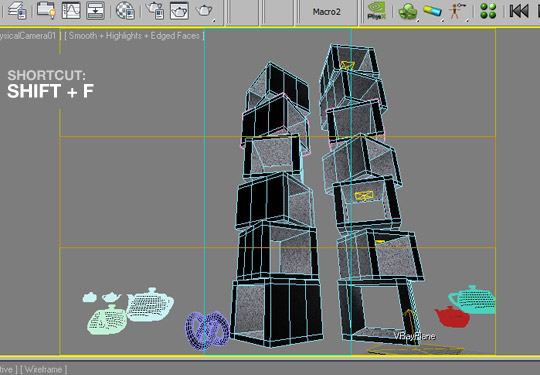This screenshot has height=375, width=540.
Task: Click the yellow and blue capsule icon
Action: coord(432,11)
